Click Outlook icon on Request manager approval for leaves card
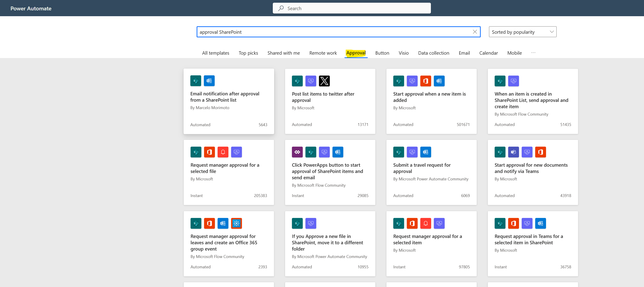644x287 pixels. click(x=223, y=223)
